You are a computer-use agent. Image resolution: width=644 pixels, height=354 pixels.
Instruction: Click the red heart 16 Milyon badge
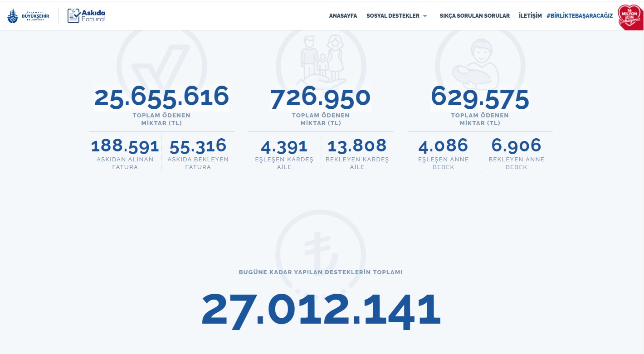click(x=630, y=17)
